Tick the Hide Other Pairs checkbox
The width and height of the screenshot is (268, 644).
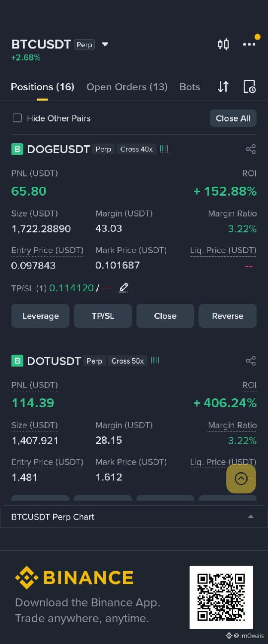coord(17,118)
